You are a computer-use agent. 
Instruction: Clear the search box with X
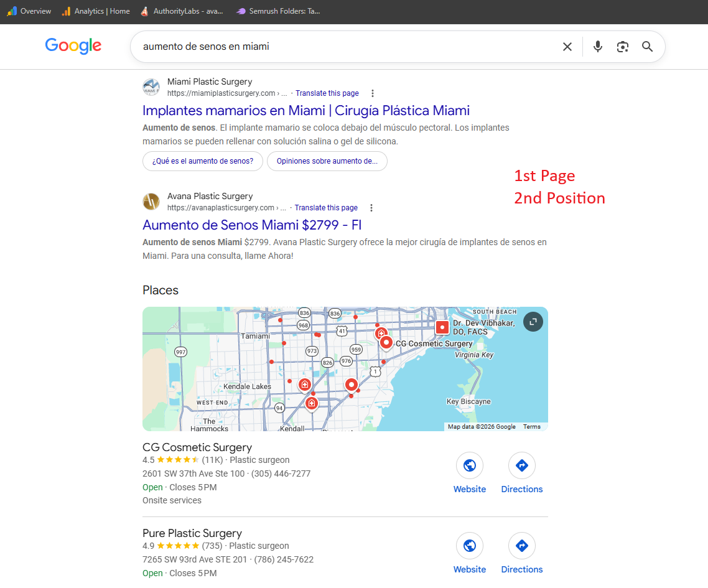coord(567,47)
